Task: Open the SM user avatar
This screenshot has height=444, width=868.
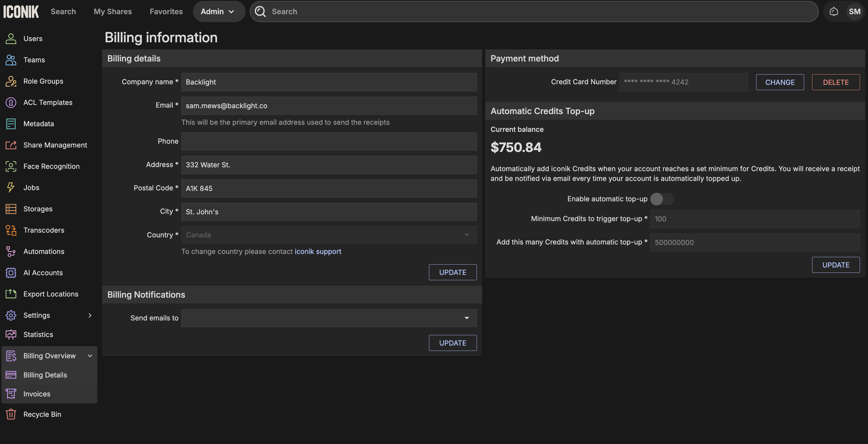Action: click(x=854, y=12)
